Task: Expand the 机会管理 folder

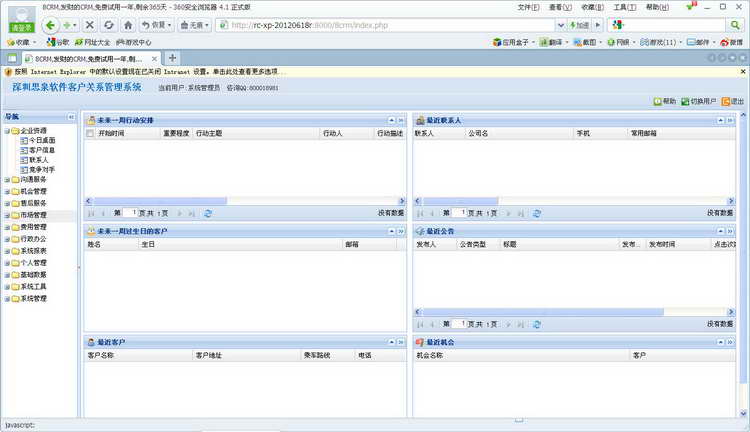Action: coord(7,191)
